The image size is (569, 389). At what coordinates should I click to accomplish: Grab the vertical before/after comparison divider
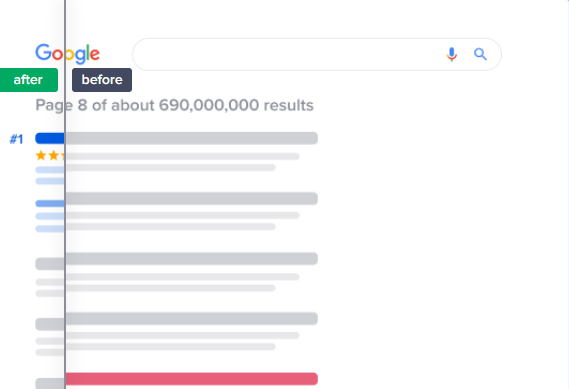point(65,194)
